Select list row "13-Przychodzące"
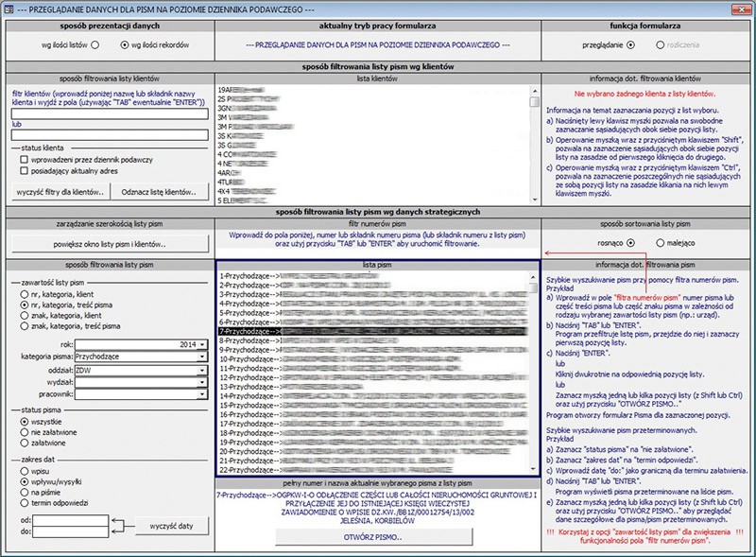This screenshot has width=756, height=557. [373, 387]
